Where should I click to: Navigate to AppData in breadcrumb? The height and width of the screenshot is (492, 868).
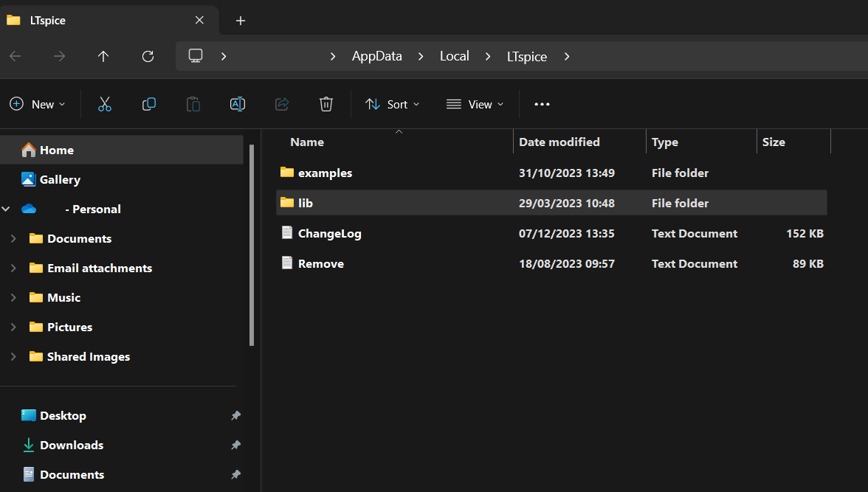tap(377, 56)
